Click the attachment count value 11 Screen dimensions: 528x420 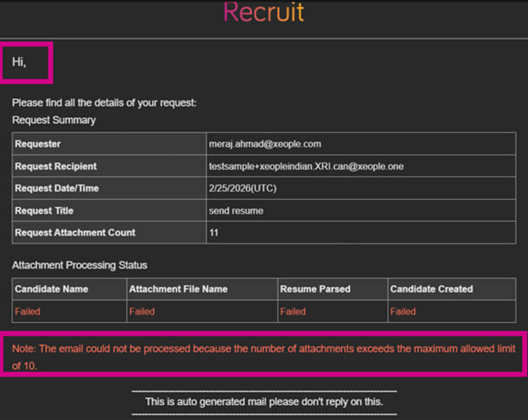[214, 232]
